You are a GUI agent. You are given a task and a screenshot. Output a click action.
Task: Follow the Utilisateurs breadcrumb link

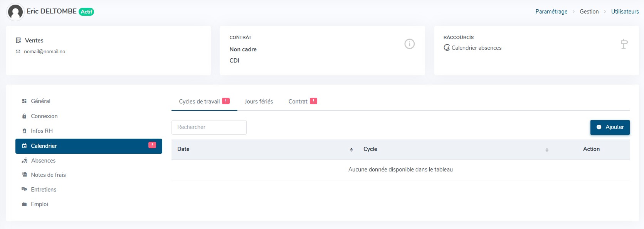(x=625, y=12)
